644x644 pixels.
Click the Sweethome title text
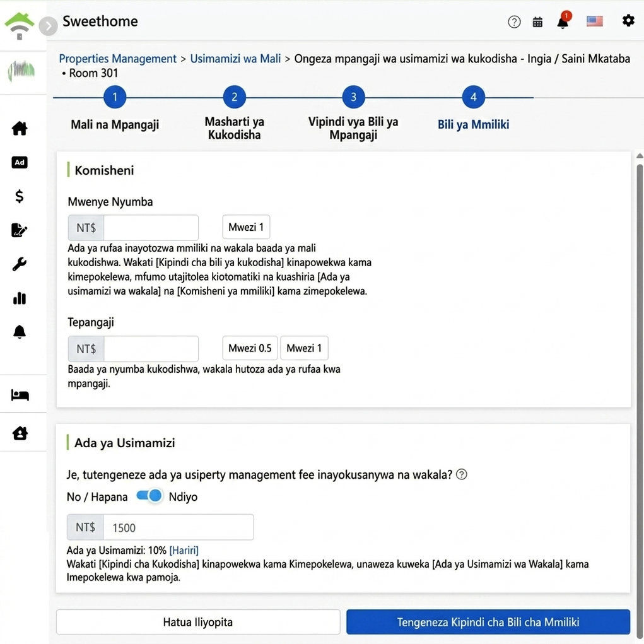(100, 21)
